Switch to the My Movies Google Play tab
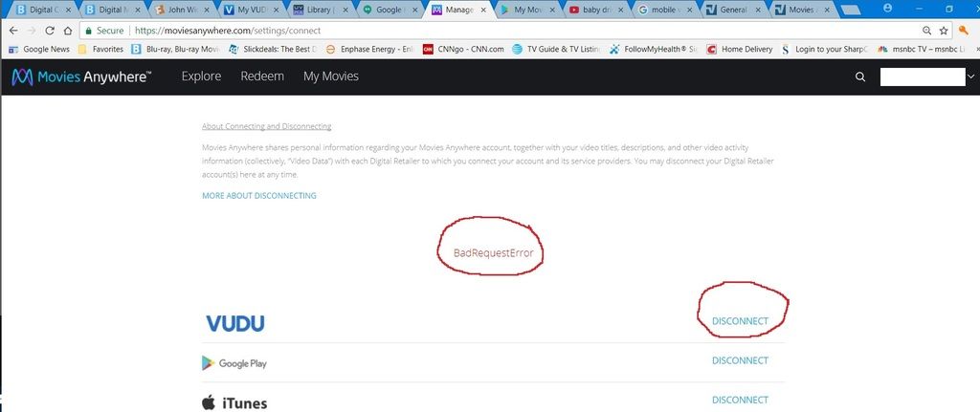The image size is (980, 412). [525, 10]
